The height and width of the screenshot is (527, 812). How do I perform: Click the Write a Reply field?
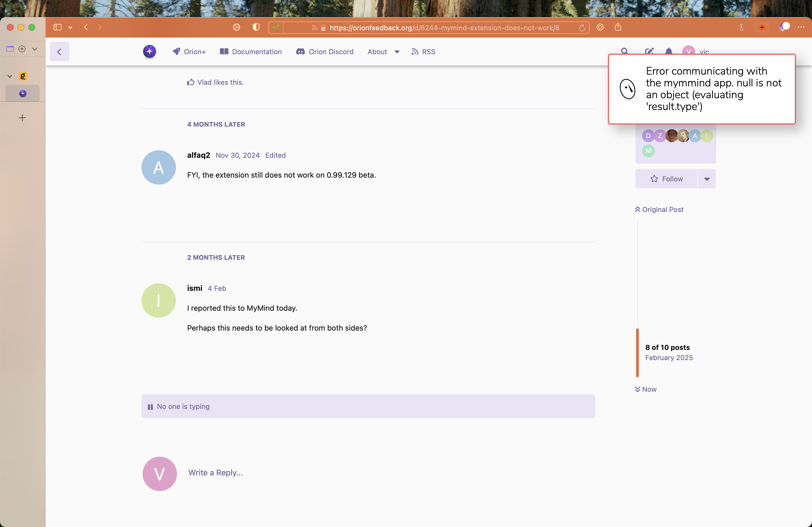point(216,473)
